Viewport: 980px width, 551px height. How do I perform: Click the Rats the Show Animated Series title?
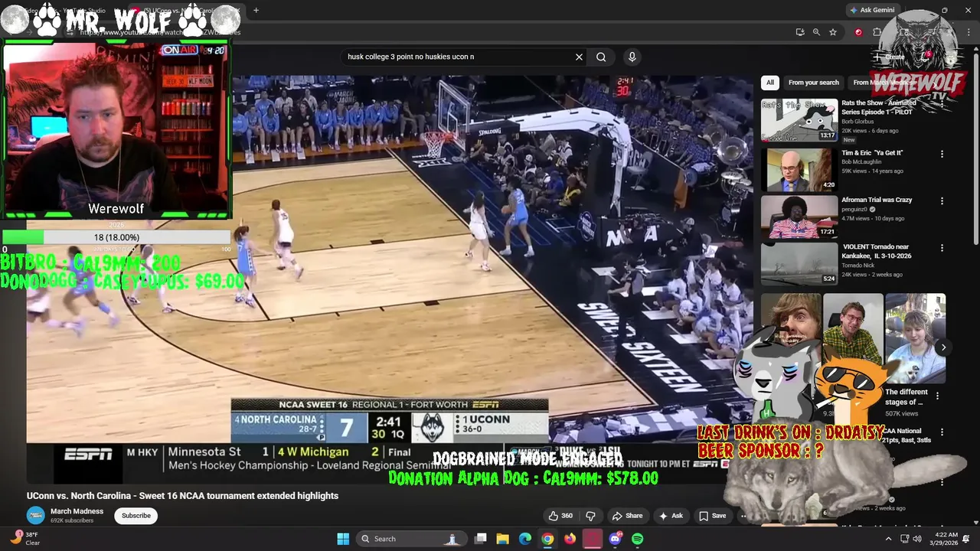tap(878, 107)
